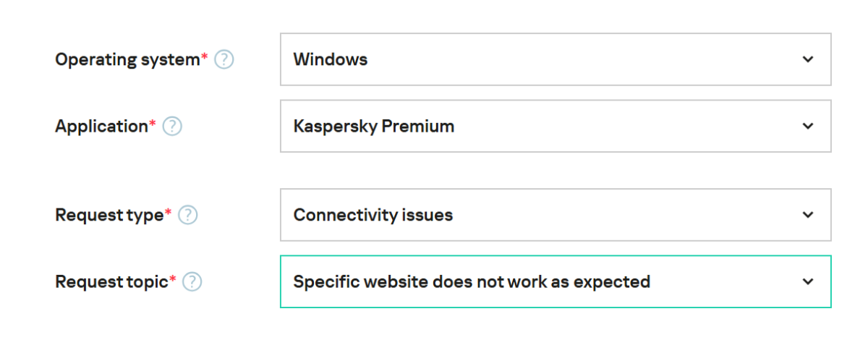Click the chevron arrow in the Windows field
This screenshot has width=868, height=348.
[808, 59]
